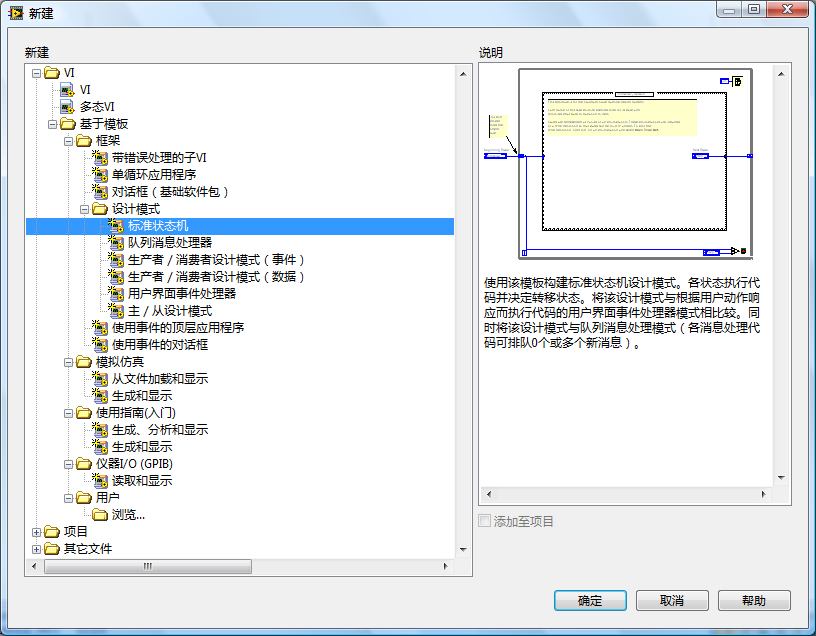Screen dimensions: 816x636
Task: Click the 帮助 button
Action: click(754, 601)
